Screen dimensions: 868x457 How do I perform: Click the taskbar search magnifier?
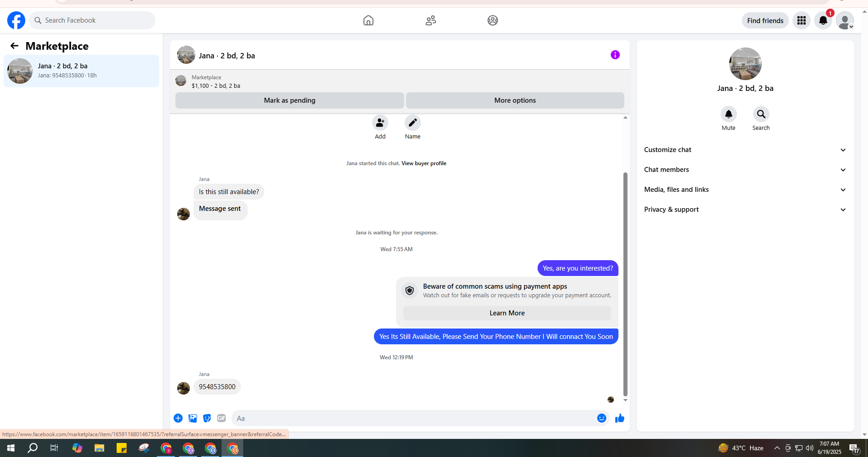(x=33, y=448)
